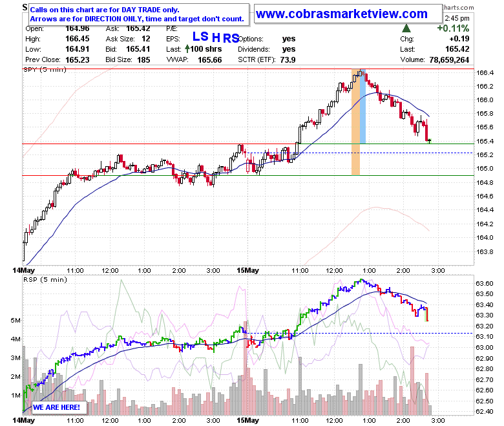Click the Ask Size value 12
Screen dimensions: 504x426
tap(146, 39)
